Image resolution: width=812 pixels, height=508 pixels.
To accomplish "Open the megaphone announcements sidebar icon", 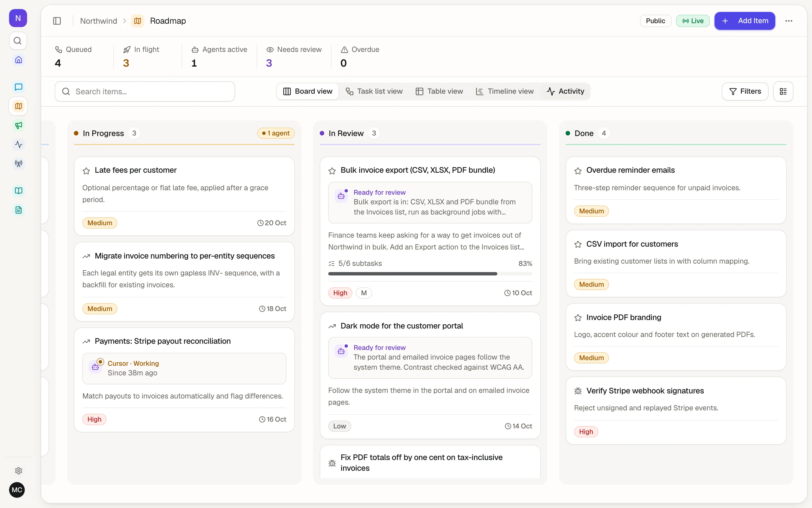I will [18, 125].
